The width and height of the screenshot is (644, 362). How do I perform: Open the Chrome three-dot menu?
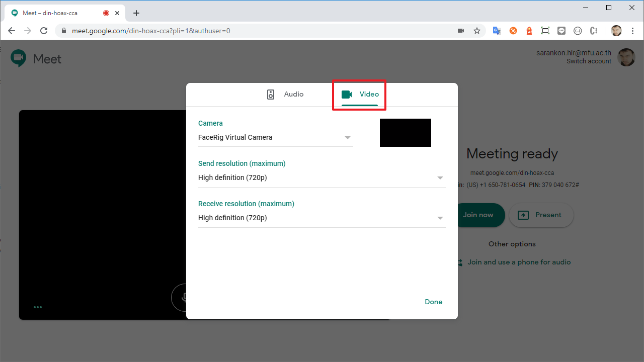tap(632, 31)
